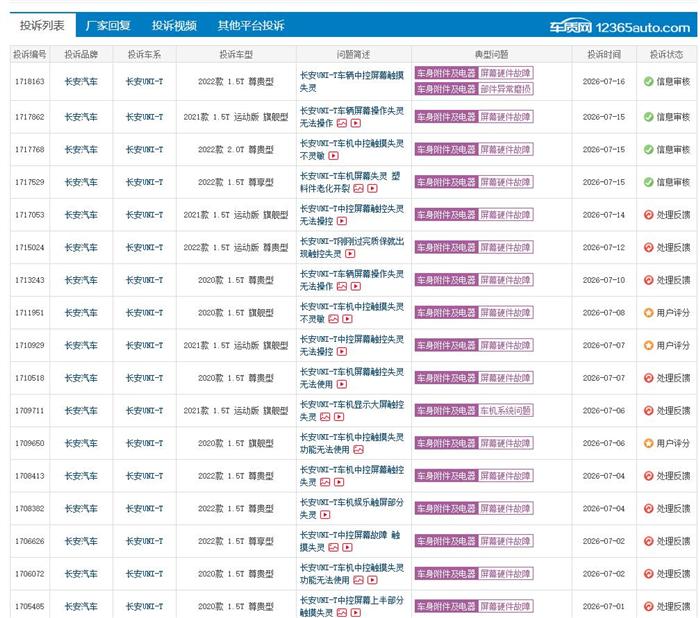Image resolution: width=700 pixels, height=618 pixels.
Task: Click the orange 用户评分 star icon for complaint 1711951
Action: click(649, 313)
